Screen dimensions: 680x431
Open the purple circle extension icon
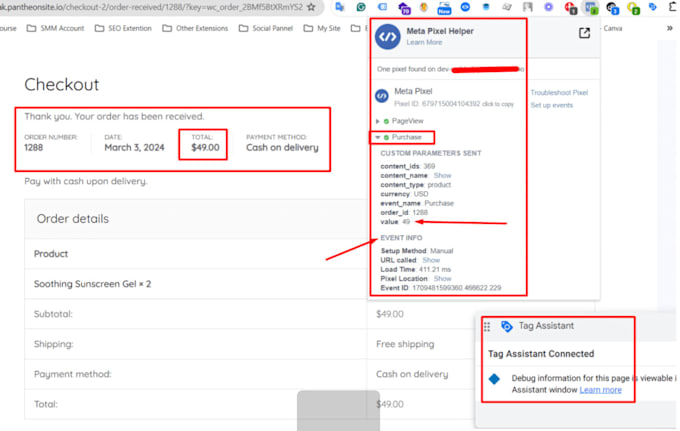[549, 7]
